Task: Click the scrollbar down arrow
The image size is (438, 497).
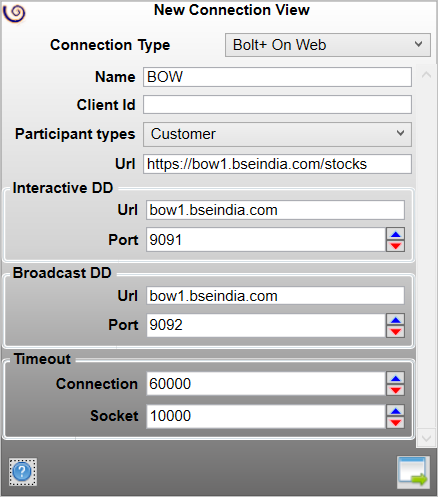Action: (x=426, y=438)
